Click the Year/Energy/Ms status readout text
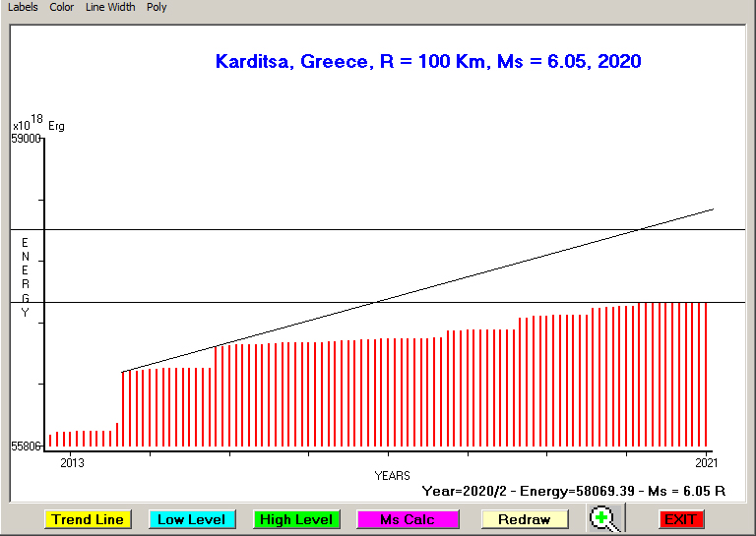This screenshot has width=756, height=536. (x=573, y=490)
